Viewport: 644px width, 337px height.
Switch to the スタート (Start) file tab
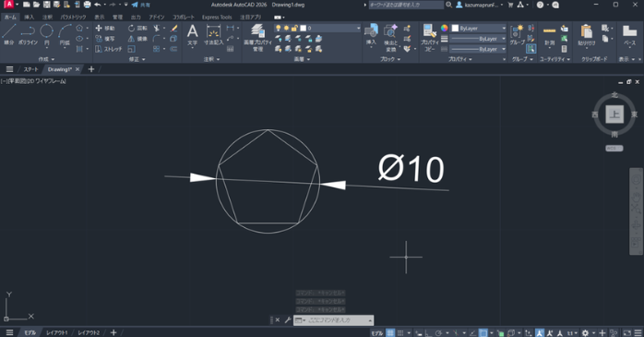(x=30, y=69)
